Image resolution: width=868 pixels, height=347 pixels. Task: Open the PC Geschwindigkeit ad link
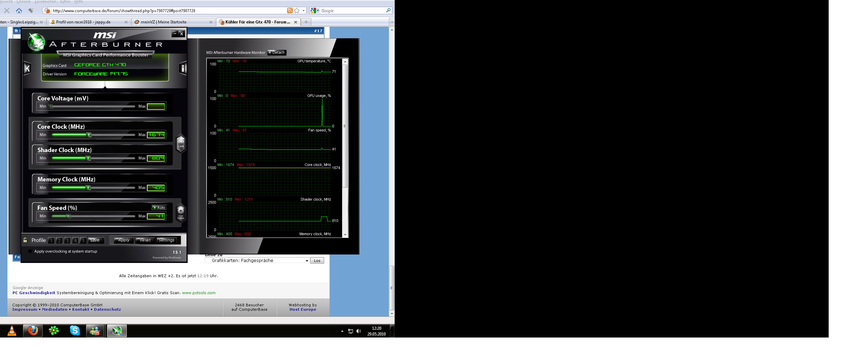[34, 293]
